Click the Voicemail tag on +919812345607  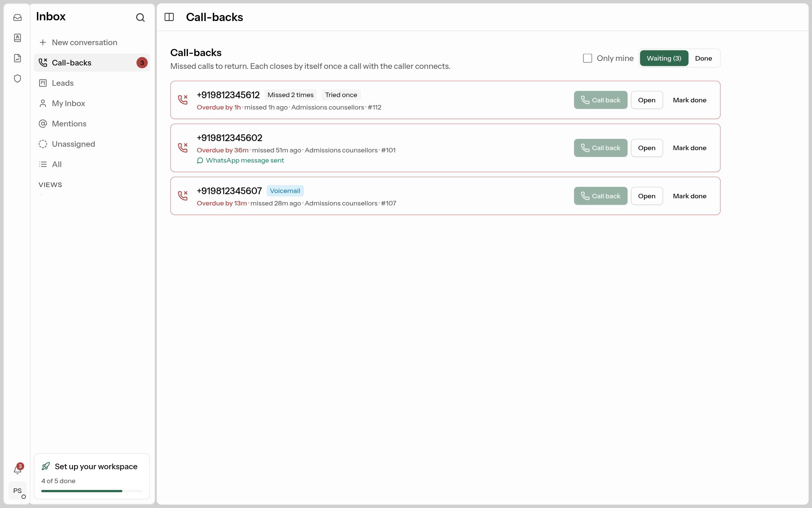click(x=285, y=191)
